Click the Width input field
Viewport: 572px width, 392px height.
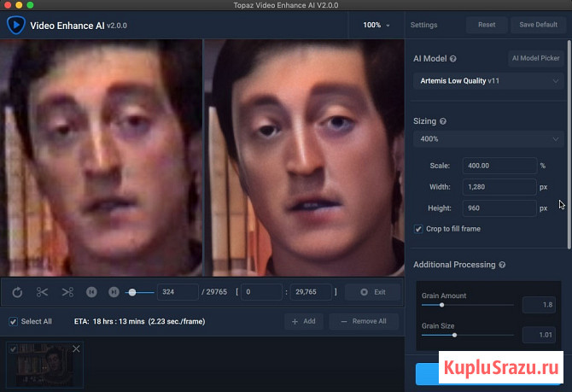pyautogui.click(x=499, y=187)
